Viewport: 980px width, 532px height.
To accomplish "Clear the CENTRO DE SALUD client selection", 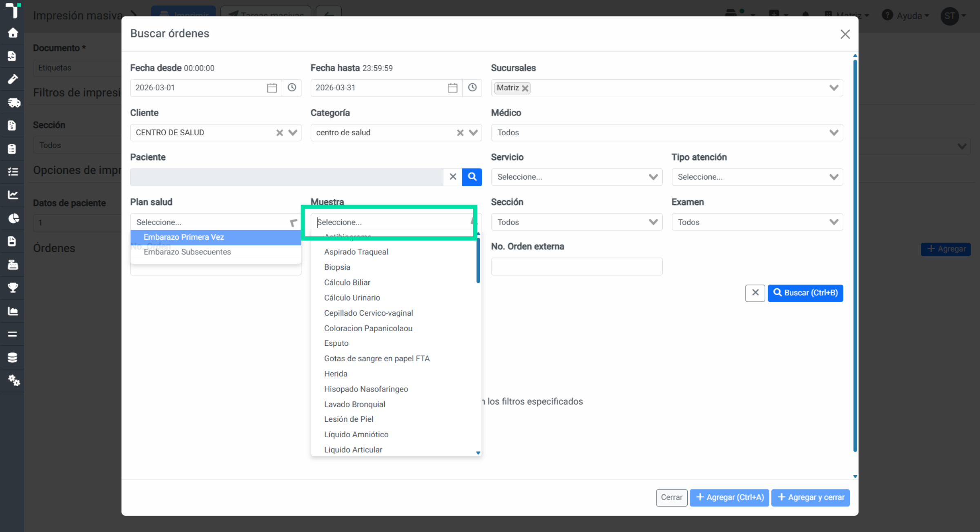I will pos(279,133).
